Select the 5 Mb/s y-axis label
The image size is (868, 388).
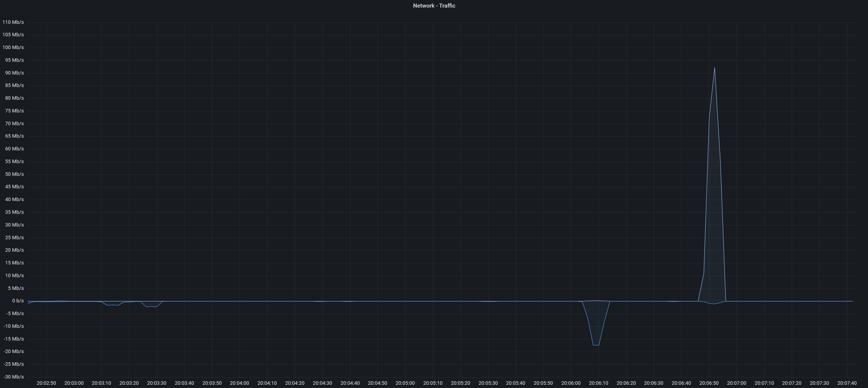point(16,288)
